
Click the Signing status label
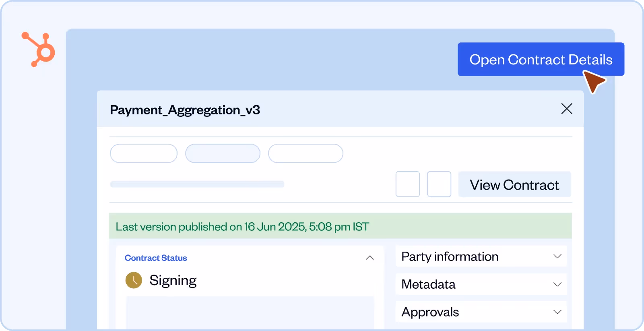point(173,280)
